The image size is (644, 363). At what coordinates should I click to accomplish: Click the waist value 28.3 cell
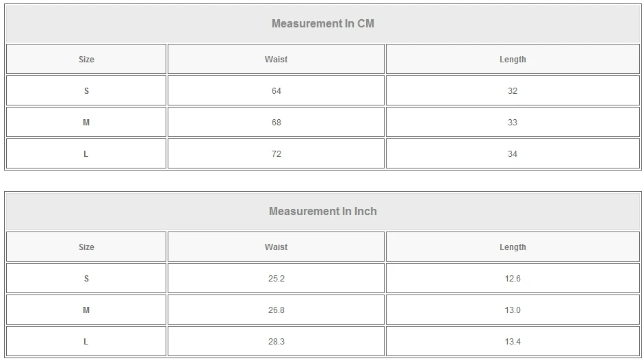276,342
